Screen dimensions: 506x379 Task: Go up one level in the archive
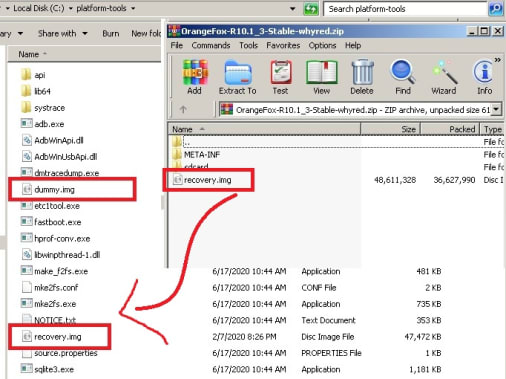183,109
